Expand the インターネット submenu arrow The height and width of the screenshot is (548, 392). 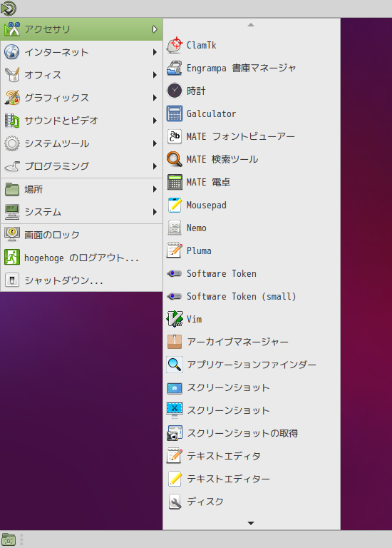(155, 52)
